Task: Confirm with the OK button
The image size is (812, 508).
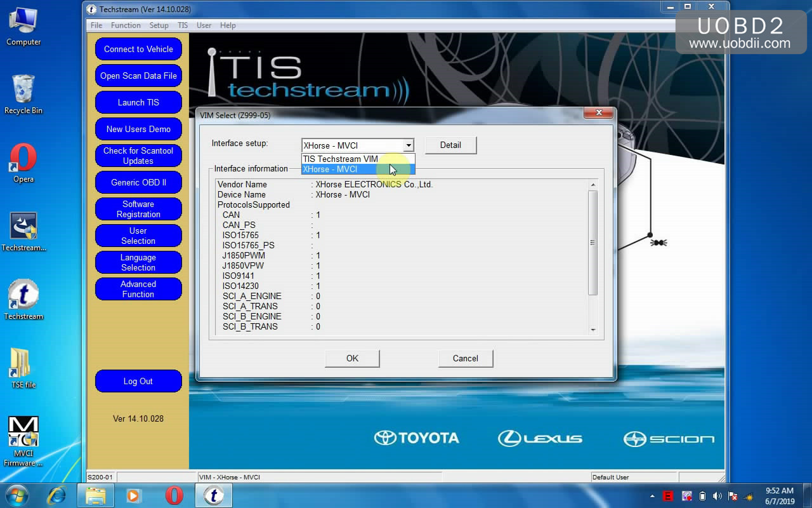Action: (352, 358)
